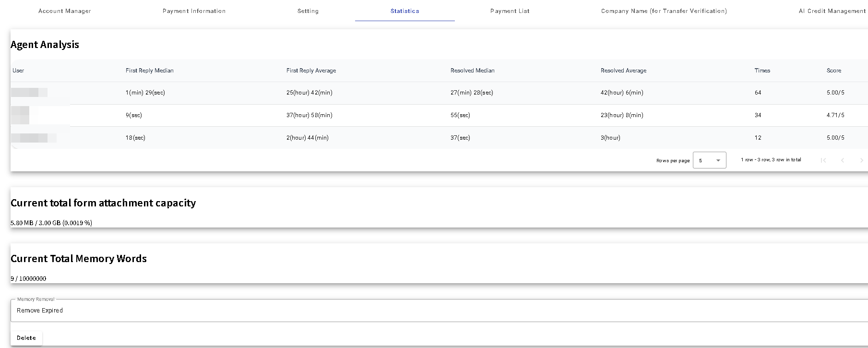Open Company Name (for Transfer Verification) tab

(x=664, y=11)
